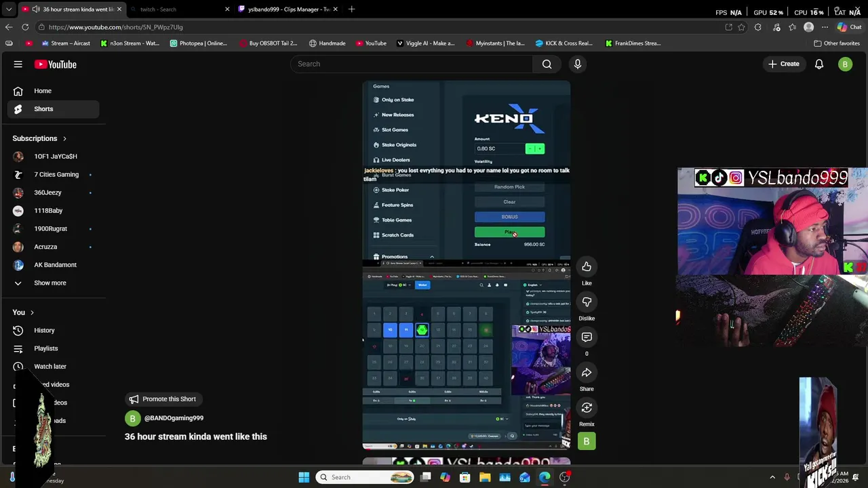Open Photopea bookmark
This screenshot has height=488, width=868.
tap(199, 43)
